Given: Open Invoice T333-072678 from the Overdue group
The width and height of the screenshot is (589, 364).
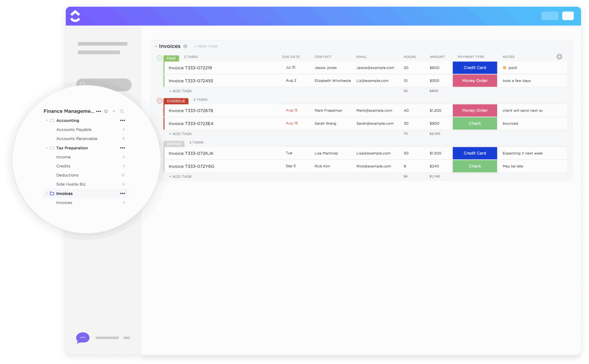Looking at the screenshot, I should (191, 110).
